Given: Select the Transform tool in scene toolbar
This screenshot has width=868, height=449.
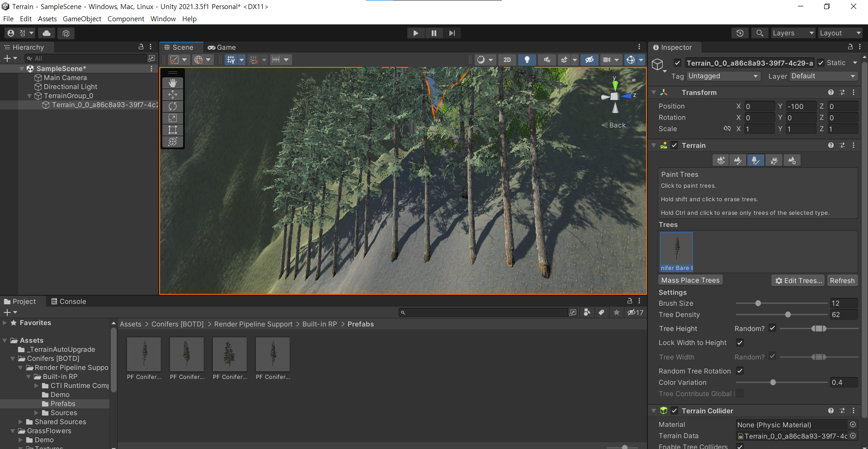Looking at the screenshot, I should (172, 142).
